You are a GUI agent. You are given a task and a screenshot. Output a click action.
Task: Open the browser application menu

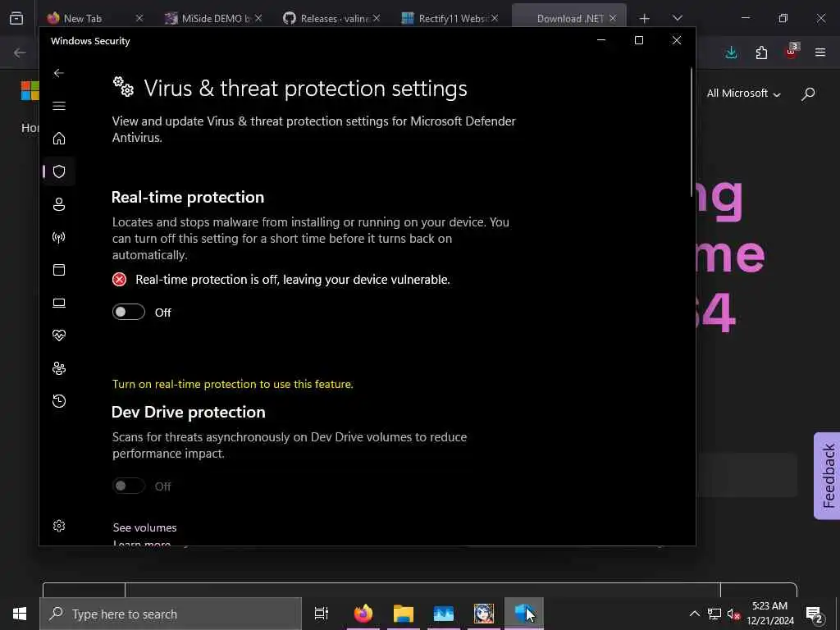pyautogui.click(x=820, y=52)
